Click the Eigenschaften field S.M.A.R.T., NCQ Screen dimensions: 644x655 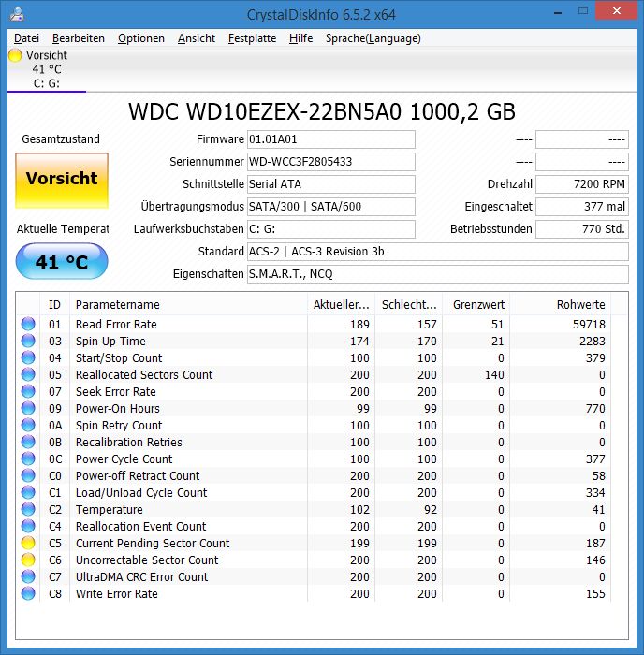click(437, 274)
